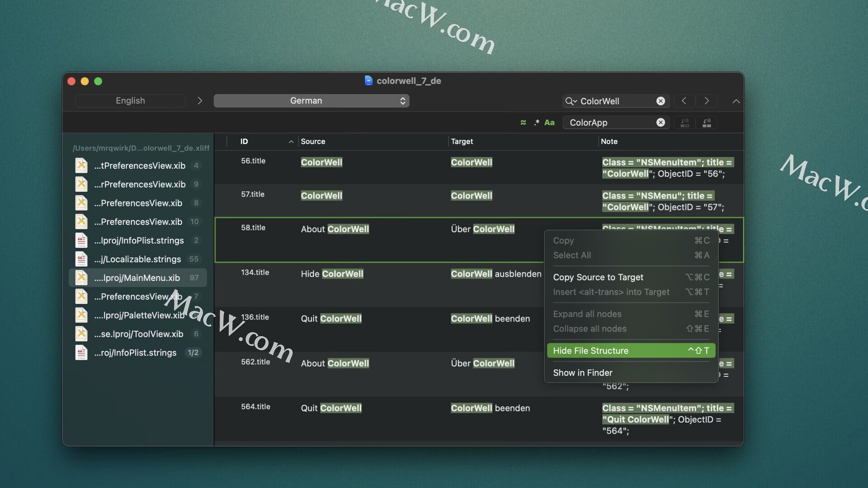Click the replace current match icon
The image size is (868, 488).
[x=685, y=122]
